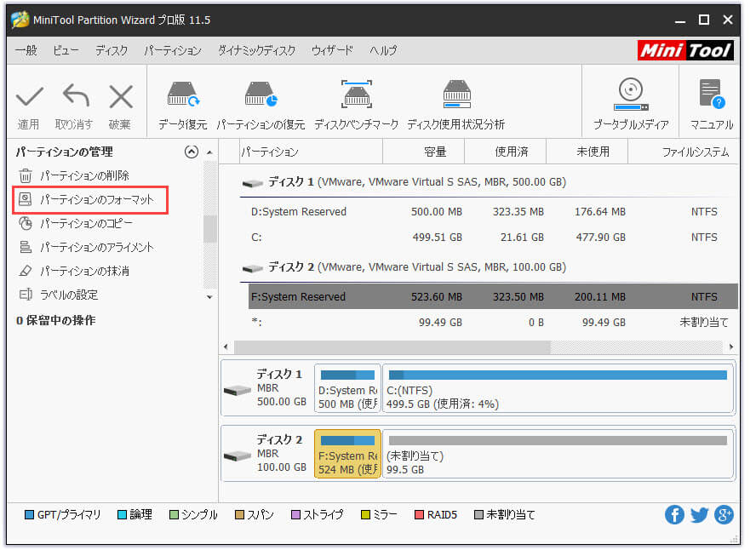Click the ディスク 1 drive icon in partition list
756x550 pixels.
click(x=252, y=183)
